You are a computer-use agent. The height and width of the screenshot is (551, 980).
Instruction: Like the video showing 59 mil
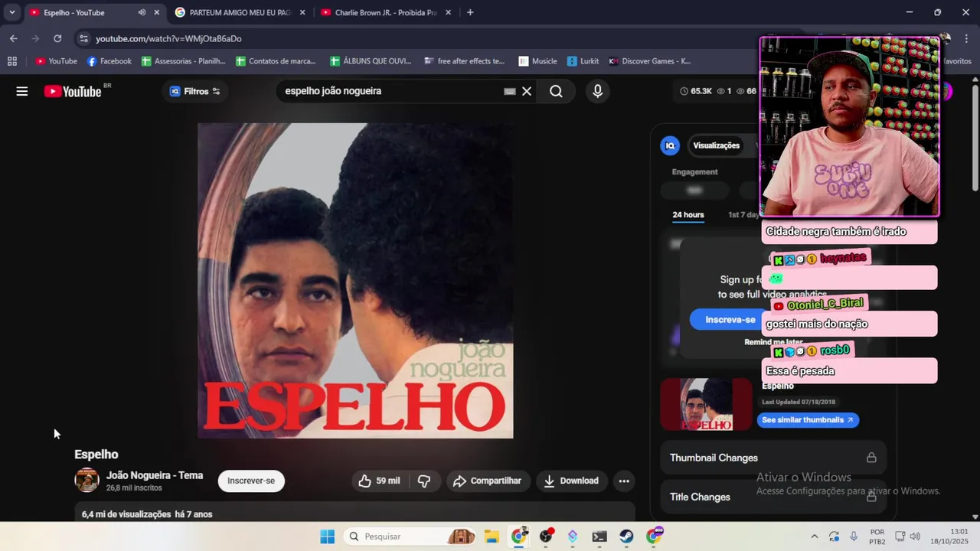(380, 481)
